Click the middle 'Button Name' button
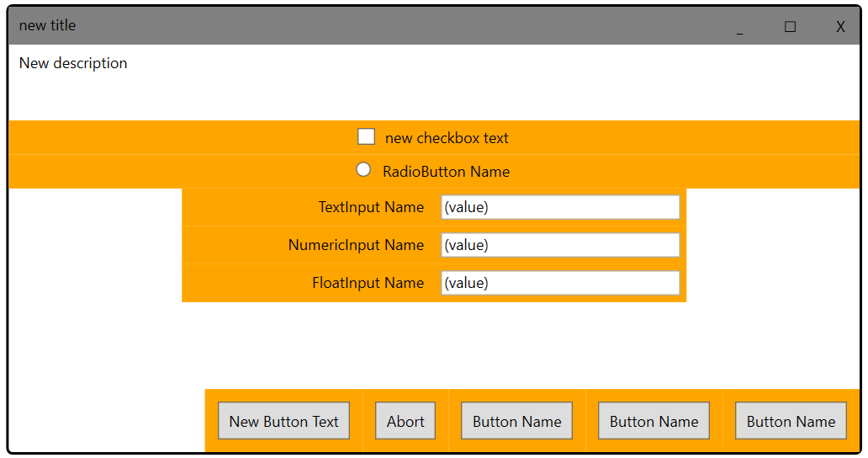The width and height of the screenshot is (868, 458). click(x=654, y=421)
